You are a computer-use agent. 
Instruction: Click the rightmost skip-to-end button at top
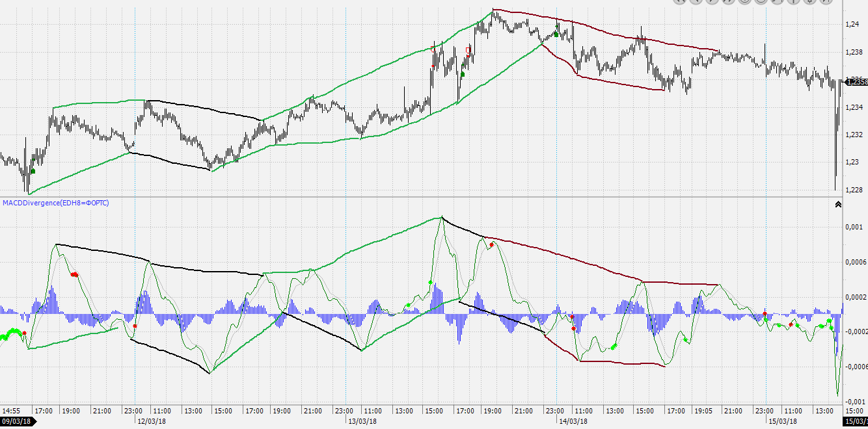pyautogui.click(x=825, y=1)
